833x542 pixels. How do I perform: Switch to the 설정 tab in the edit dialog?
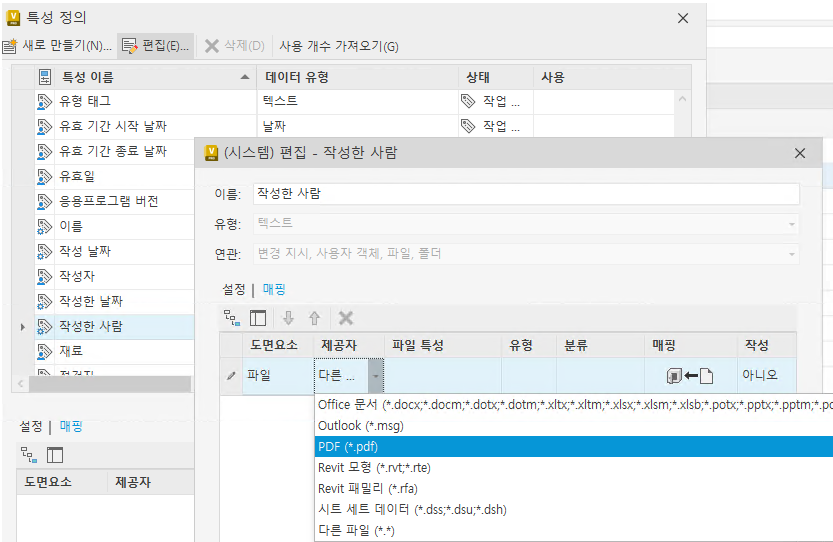click(234, 289)
